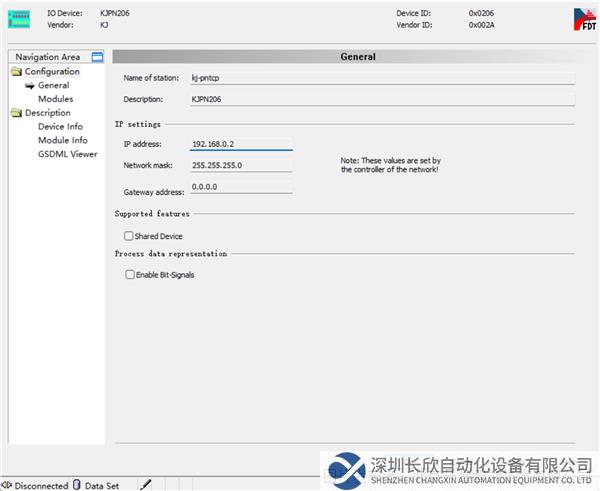Click the Name of station field
Image resolution: width=600 pixels, height=491 pixels.
[380, 77]
